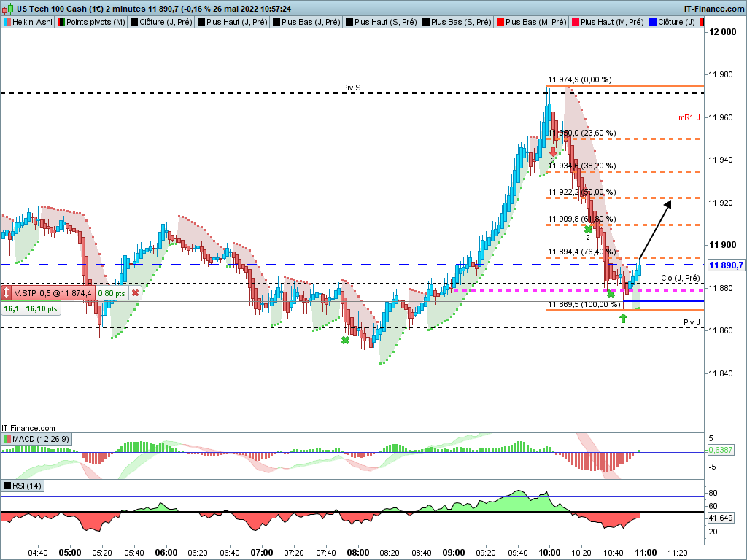747x560 pixels.
Task: Click the blue Clôture (J) color swatch
Action: pos(653,22)
